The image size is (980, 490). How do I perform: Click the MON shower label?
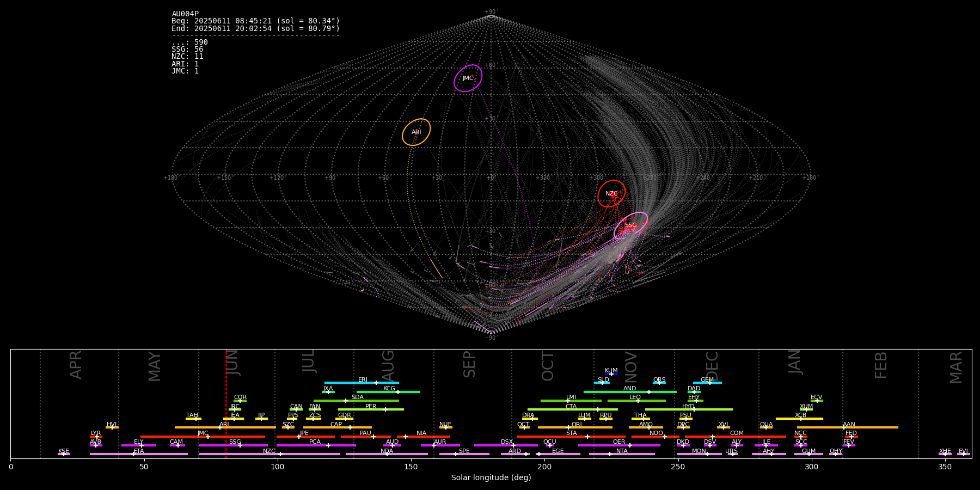point(699,451)
